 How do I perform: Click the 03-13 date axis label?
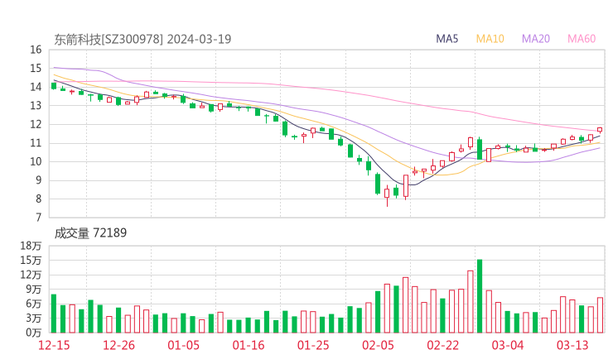pyautogui.click(x=572, y=345)
